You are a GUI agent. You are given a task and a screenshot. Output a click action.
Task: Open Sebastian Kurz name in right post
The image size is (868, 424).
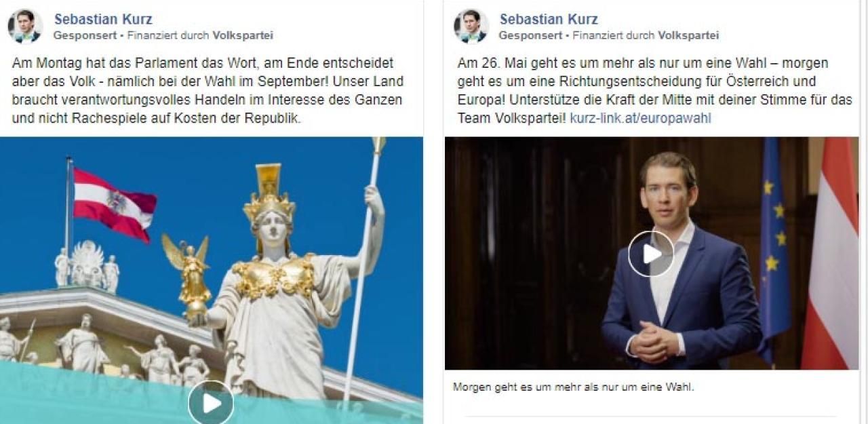pos(549,19)
